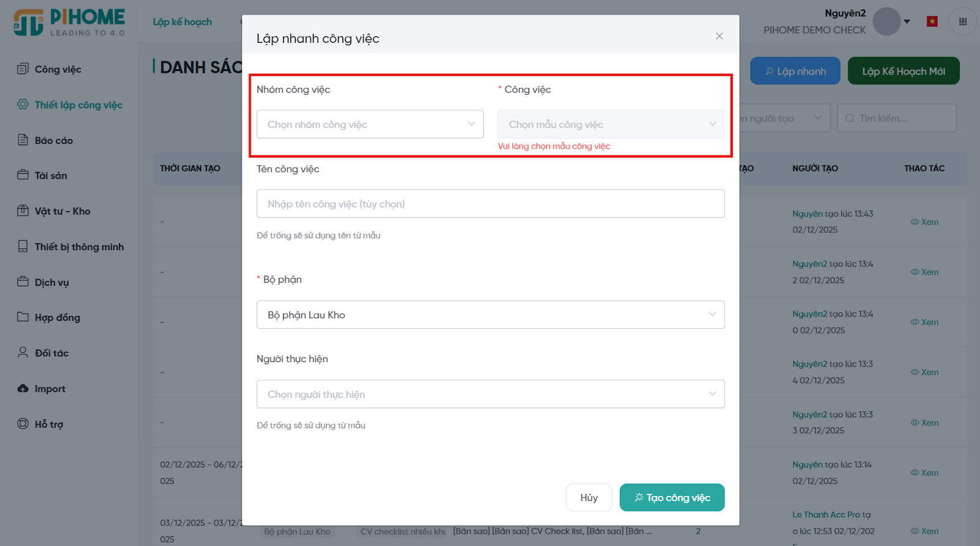Viewport: 980px width, 546px height.
Task: Select the Đối tác menu item
Action: 51,353
